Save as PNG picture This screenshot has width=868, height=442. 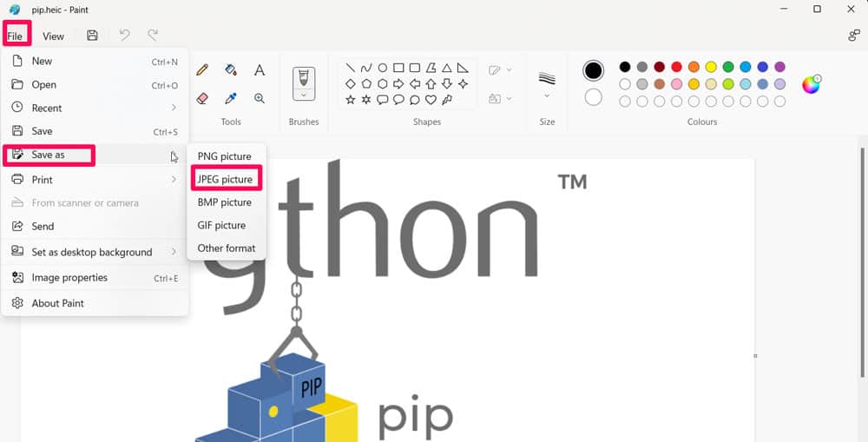pos(227,156)
